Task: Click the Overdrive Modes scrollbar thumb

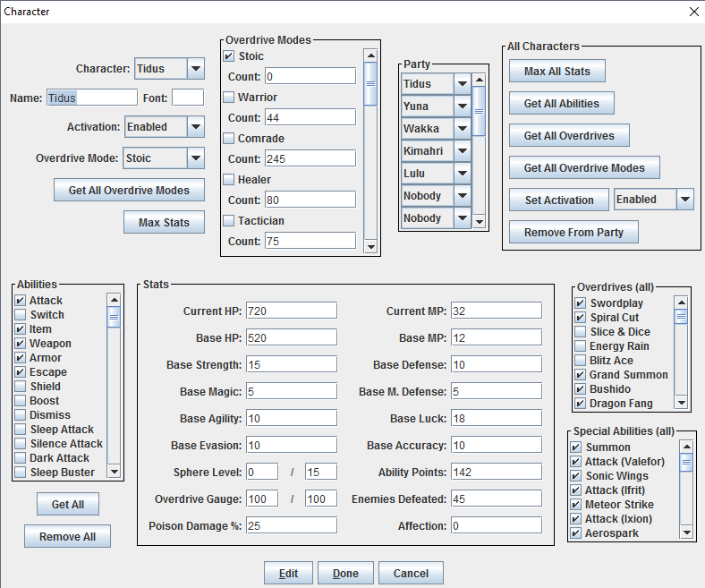Action: click(370, 83)
